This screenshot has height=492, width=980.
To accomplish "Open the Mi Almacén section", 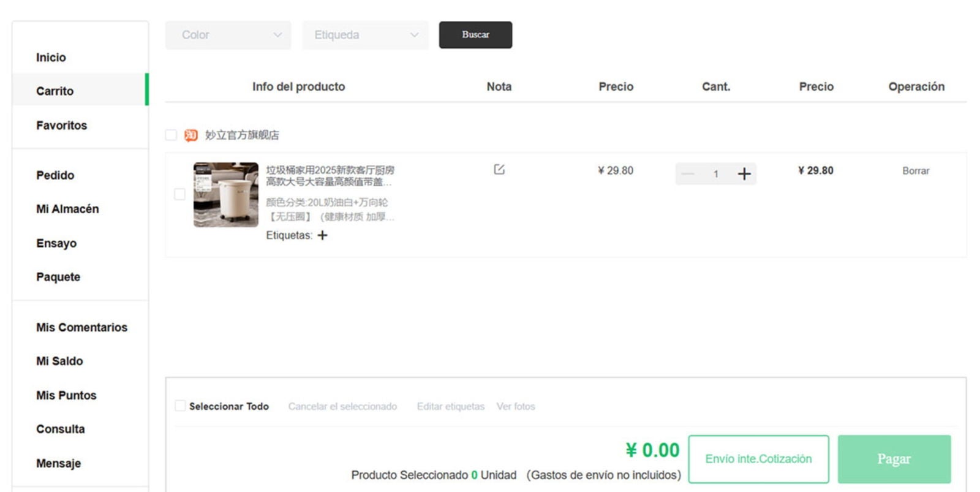I will pos(67,209).
